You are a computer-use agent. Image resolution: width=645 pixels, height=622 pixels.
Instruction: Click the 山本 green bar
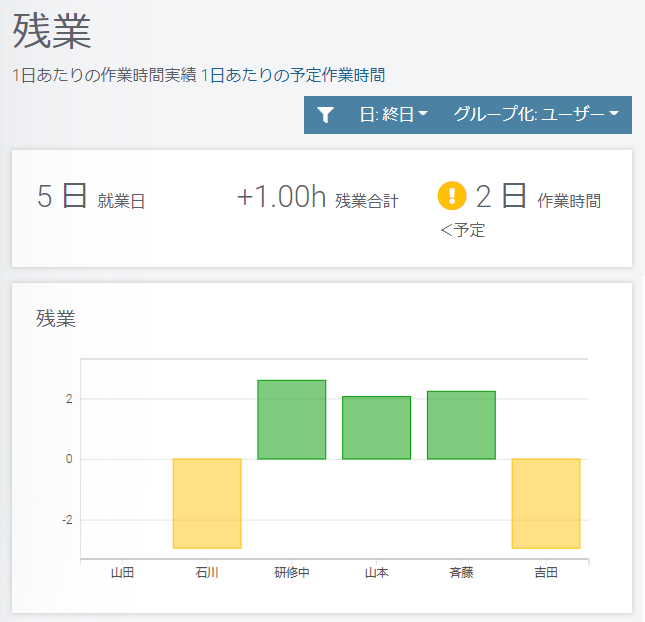coord(376,428)
